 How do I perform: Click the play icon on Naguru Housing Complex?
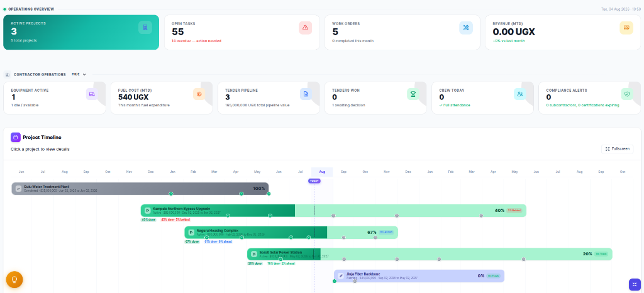coord(191,232)
